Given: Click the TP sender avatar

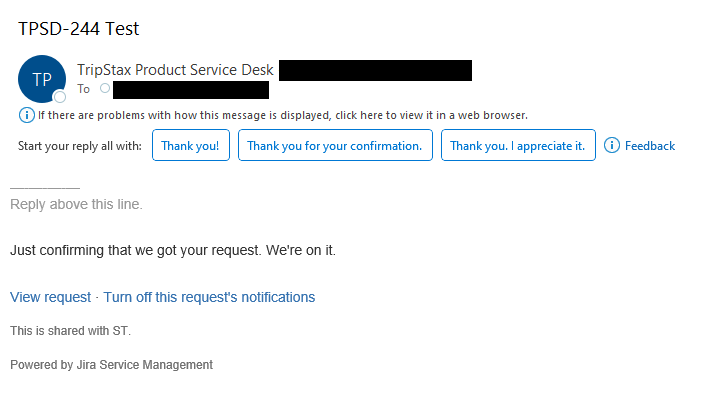Looking at the screenshot, I should tap(42, 79).
